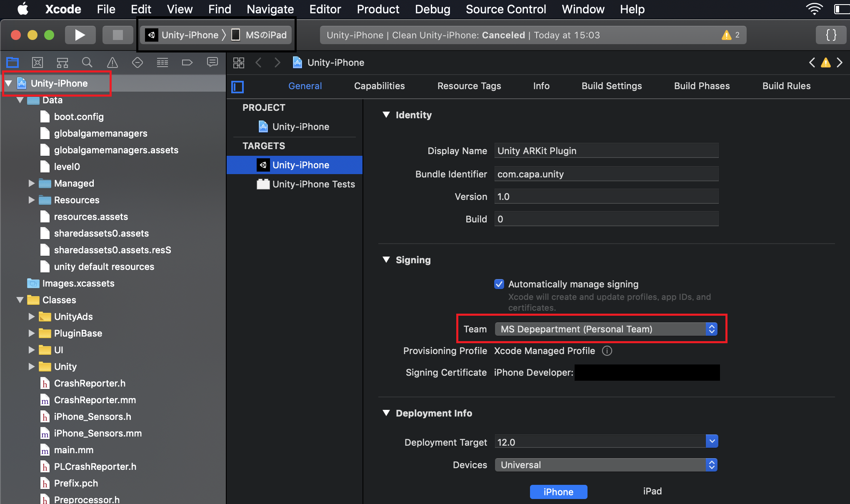Switch to the Build Rules tab
Image resolution: width=850 pixels, height=504 pixels.
pyautogui.click(x=787, y=86)
